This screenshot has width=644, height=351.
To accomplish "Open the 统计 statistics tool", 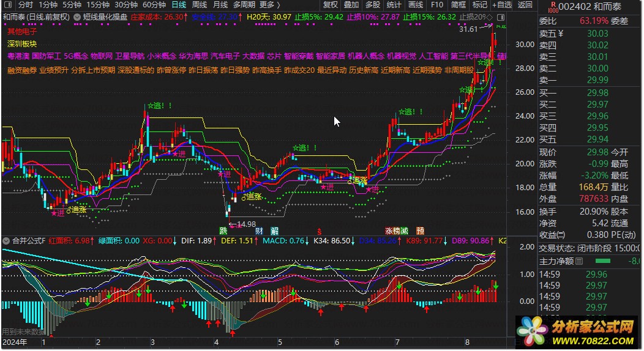I will tap(394, 5).
